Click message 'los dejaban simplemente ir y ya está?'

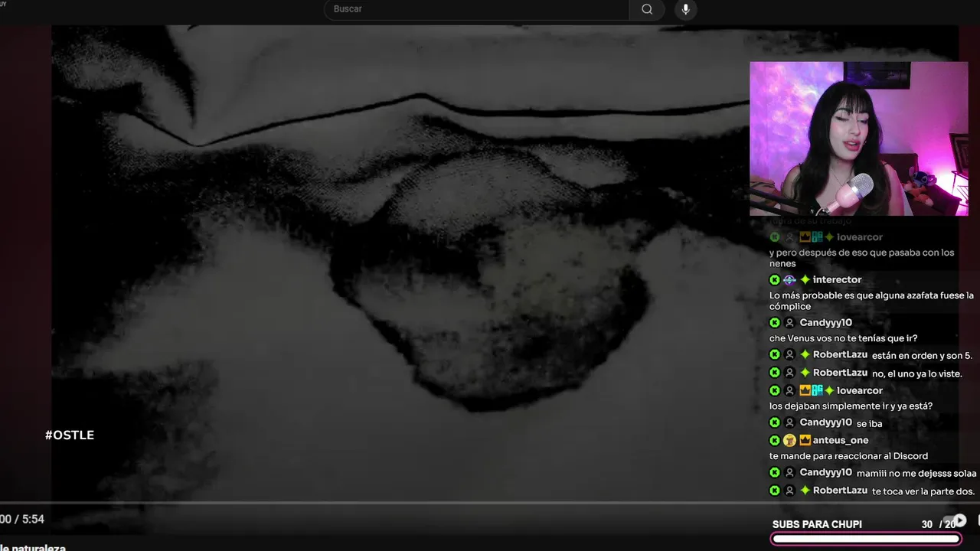[x=851, y=406]
